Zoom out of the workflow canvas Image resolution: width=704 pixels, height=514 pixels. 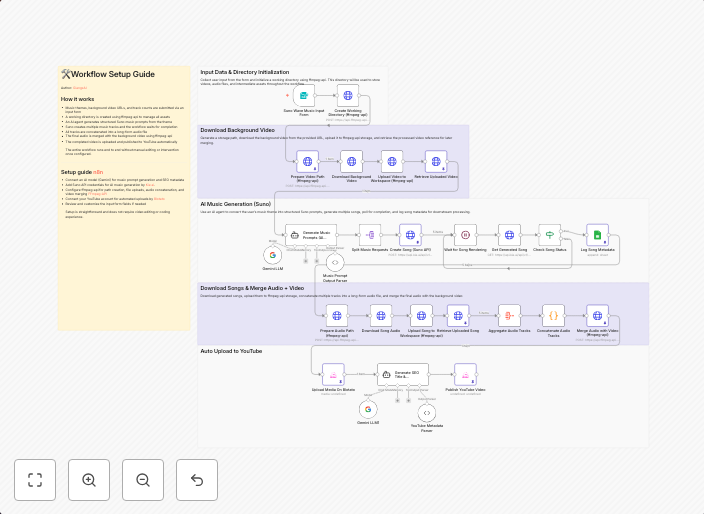(x=143, y=480)
